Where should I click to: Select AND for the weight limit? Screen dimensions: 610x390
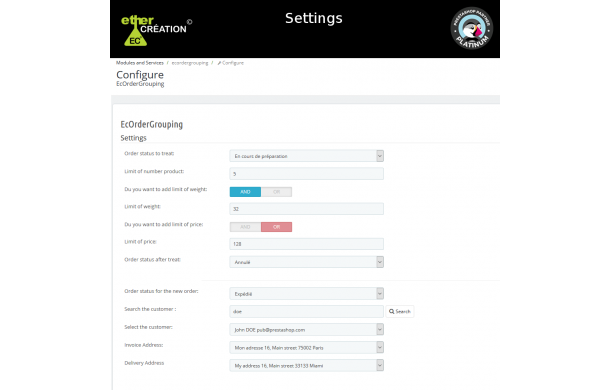pos(245,191)
